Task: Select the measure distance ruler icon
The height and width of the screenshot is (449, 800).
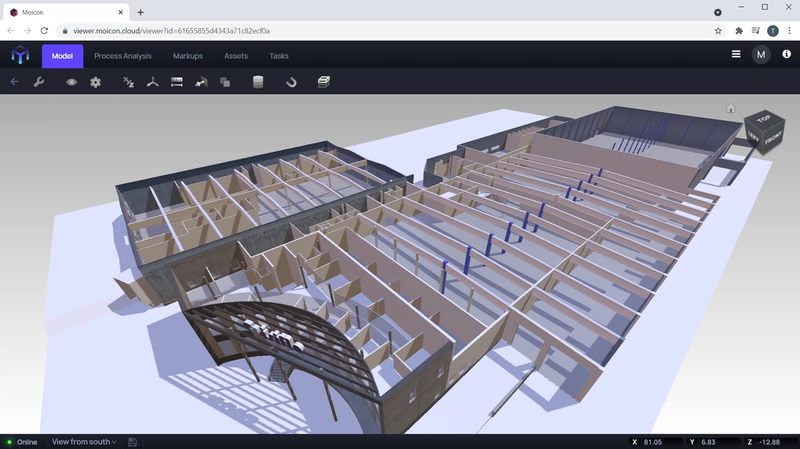Action: (x=177, y=82)
